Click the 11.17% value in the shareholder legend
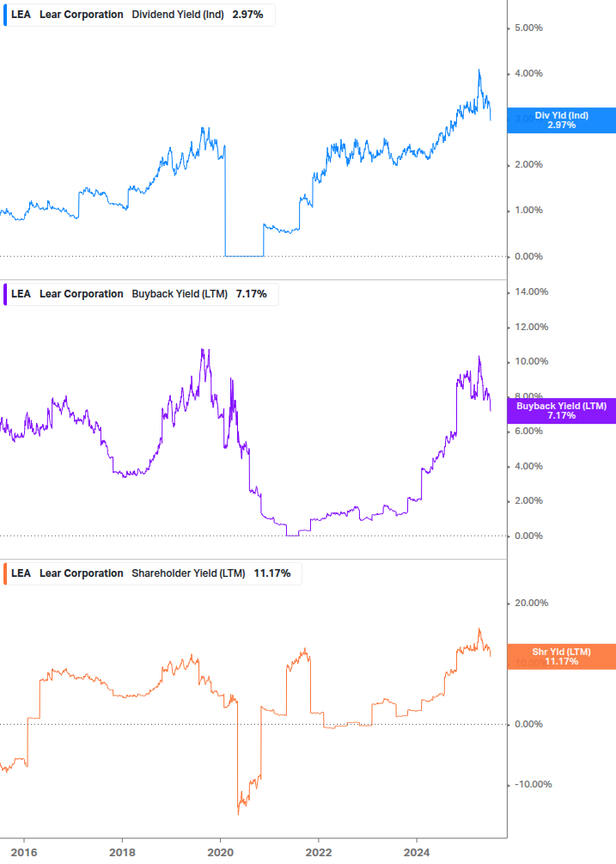The width and height of the screenshot is (616, 864). click(272, 573)
